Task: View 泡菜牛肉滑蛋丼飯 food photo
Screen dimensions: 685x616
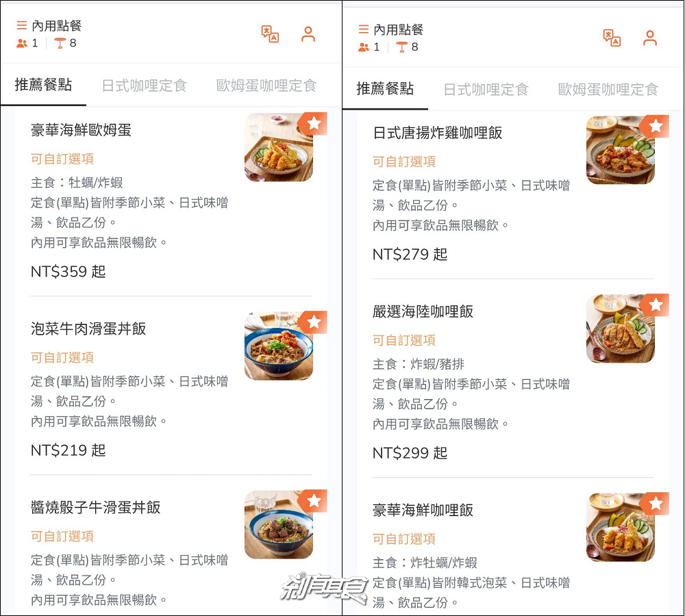Action: coord(279,346)
